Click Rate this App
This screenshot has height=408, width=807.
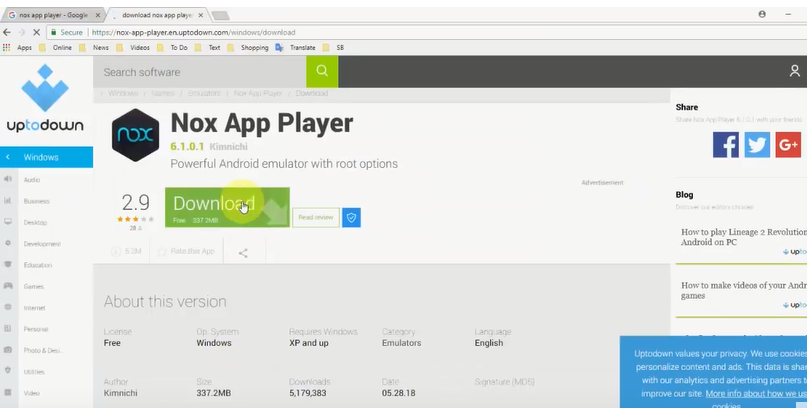[187, 251]
